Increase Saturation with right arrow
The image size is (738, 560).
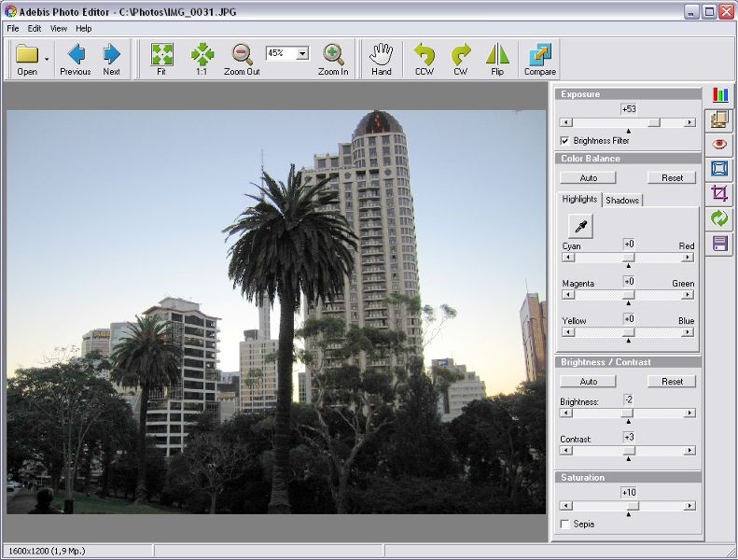pyautogui.click(x=689, y=506)
